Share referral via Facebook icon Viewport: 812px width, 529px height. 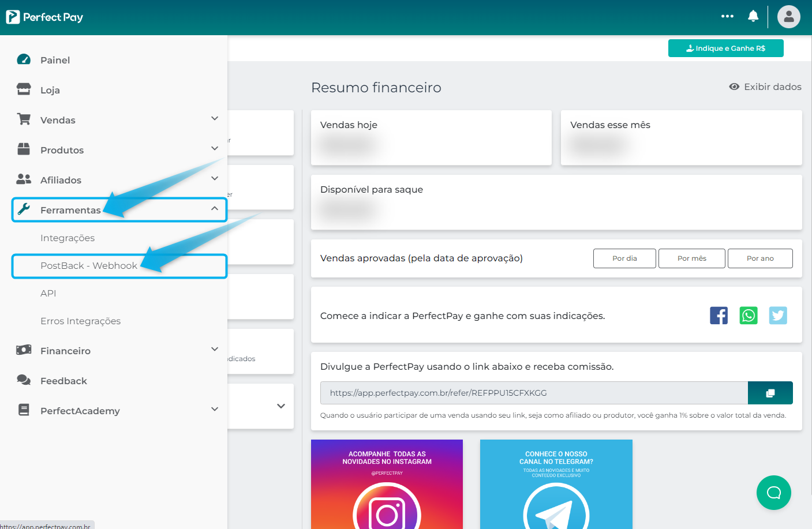719,316
